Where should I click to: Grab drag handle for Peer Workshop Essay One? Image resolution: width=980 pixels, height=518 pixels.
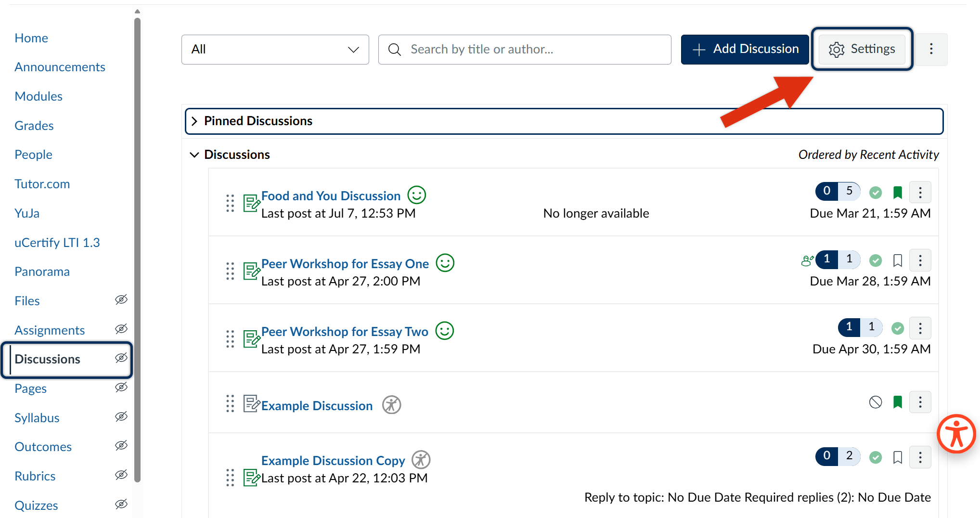click(x=230, y=271)
